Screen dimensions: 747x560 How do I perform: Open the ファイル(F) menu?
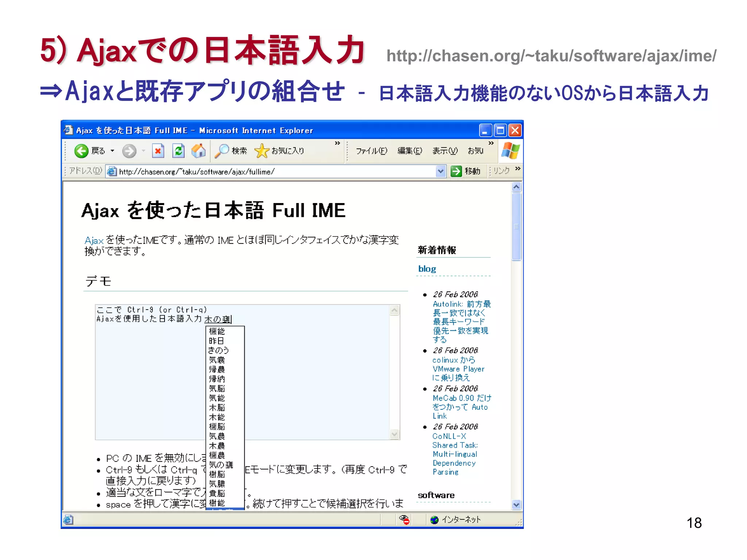[x=372, y=151]
